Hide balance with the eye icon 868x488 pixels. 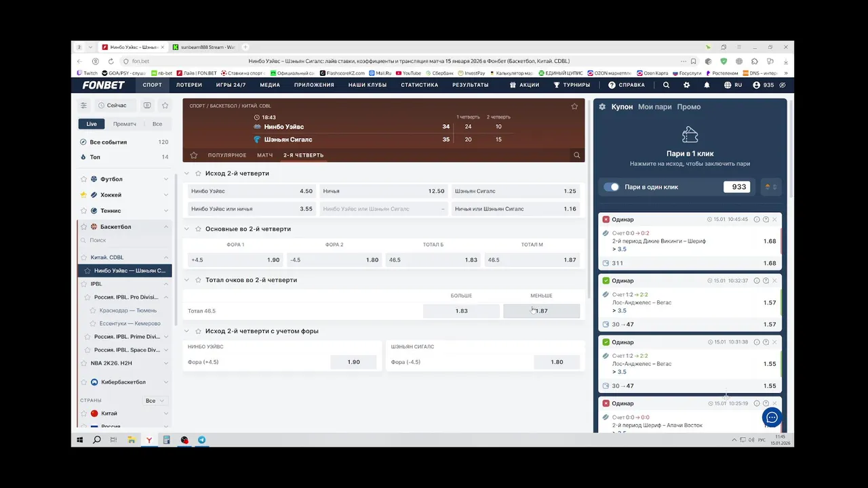(783, 85)
